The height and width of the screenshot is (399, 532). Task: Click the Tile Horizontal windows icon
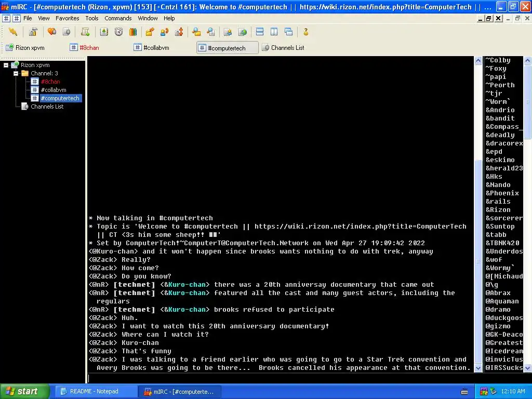pyautogui.click(x=260, y=32)
